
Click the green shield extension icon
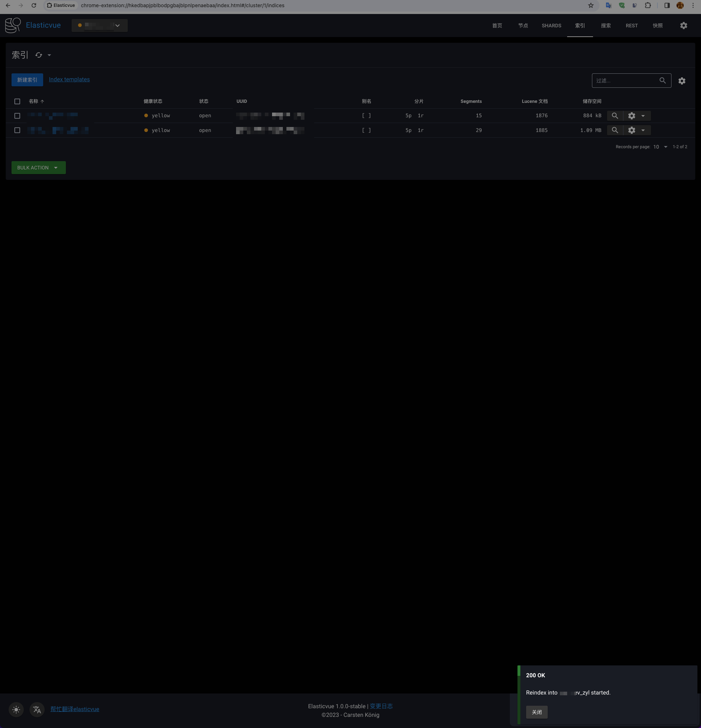coord(621,5)
